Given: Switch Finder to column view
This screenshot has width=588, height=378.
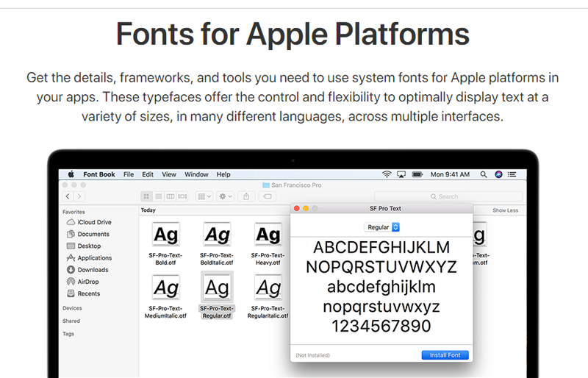Looking at the screenshot, I should (171, 196).
